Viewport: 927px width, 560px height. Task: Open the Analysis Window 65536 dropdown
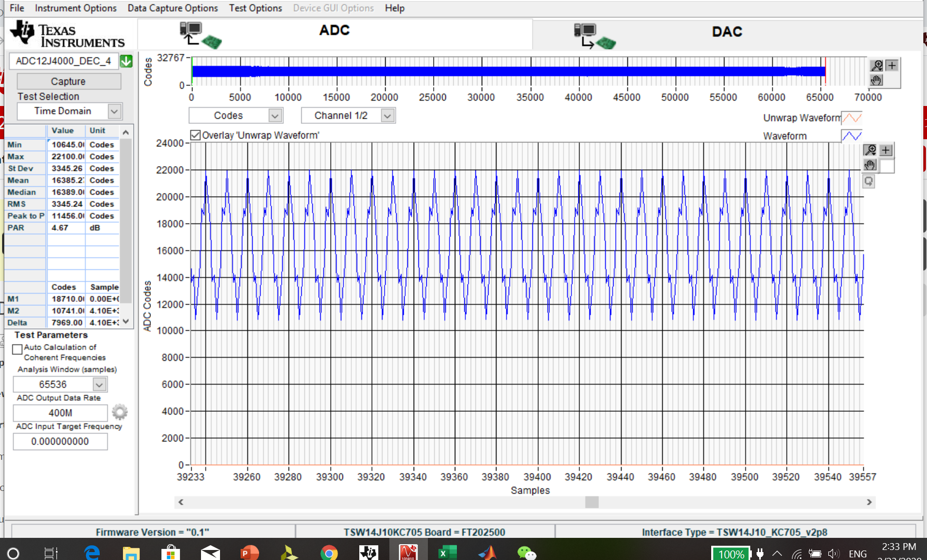(100, 384)
